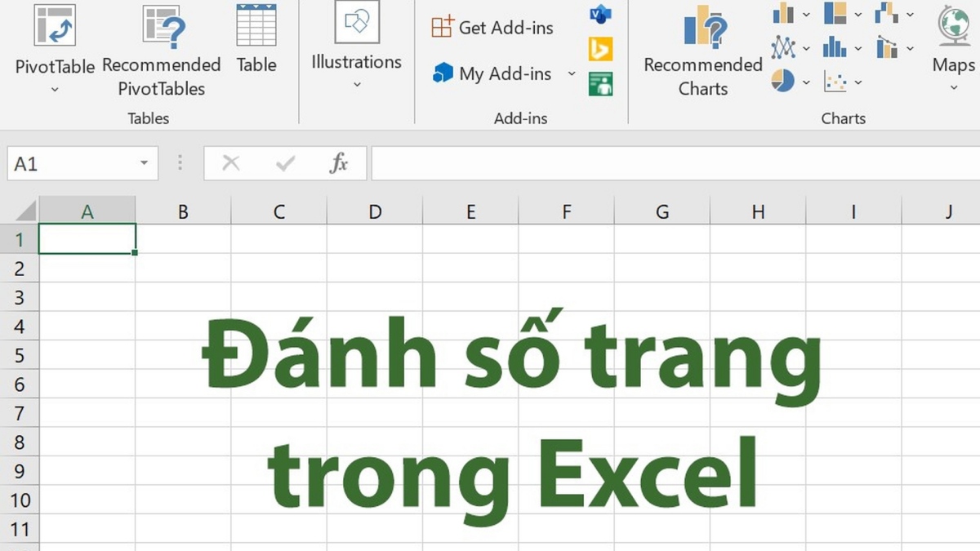Screen dimensions: 980x551
Task: Click the Insert Line Chart icon
Action: (x=784, y=47)
